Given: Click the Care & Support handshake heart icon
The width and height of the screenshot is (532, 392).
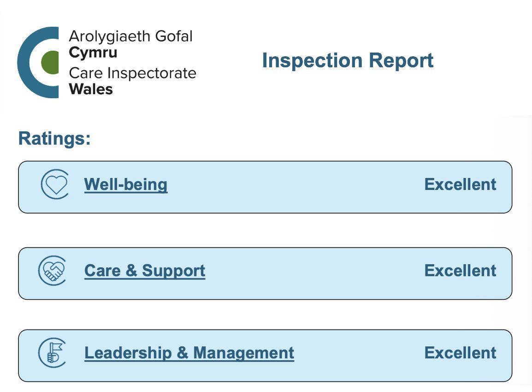Looking at the screenshot, I should pos(52,271).
